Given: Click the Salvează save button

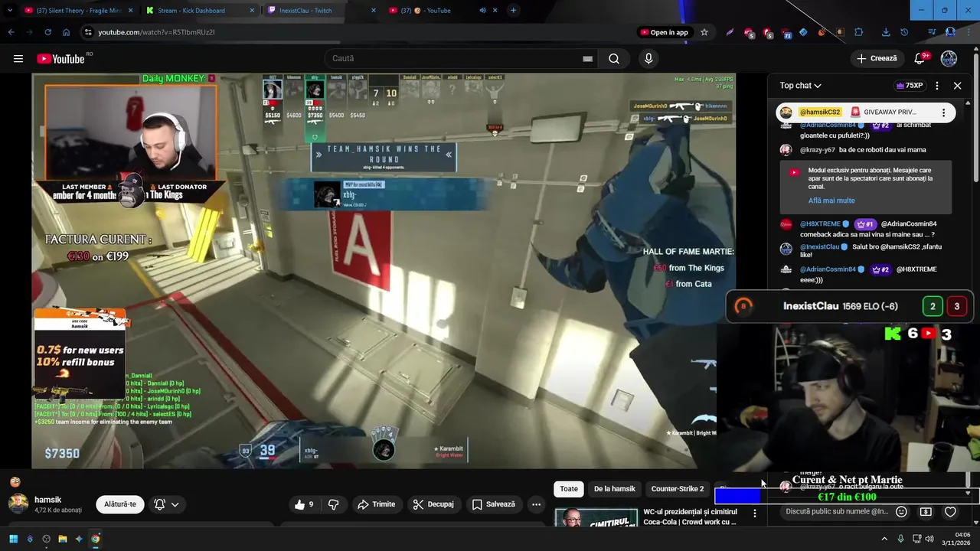Looking at the screenshot, I should pyautogui.click(x=493, y=504).
